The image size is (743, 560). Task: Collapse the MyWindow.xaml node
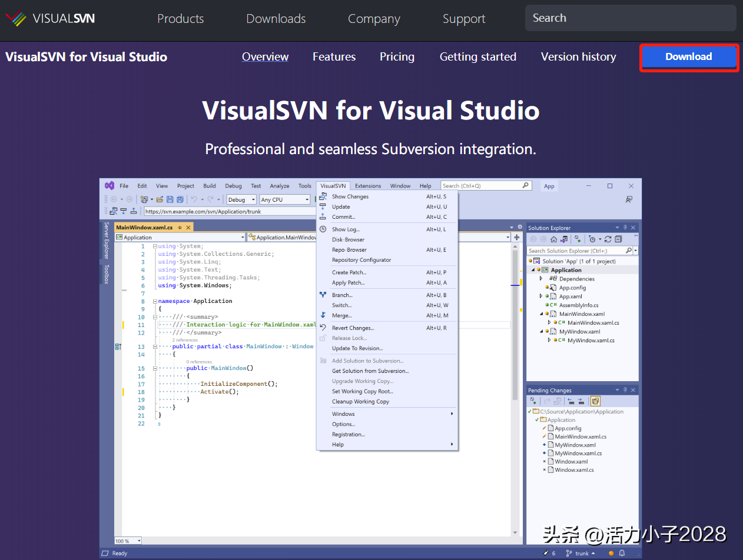pyautogui.click(x=541, y=332)
